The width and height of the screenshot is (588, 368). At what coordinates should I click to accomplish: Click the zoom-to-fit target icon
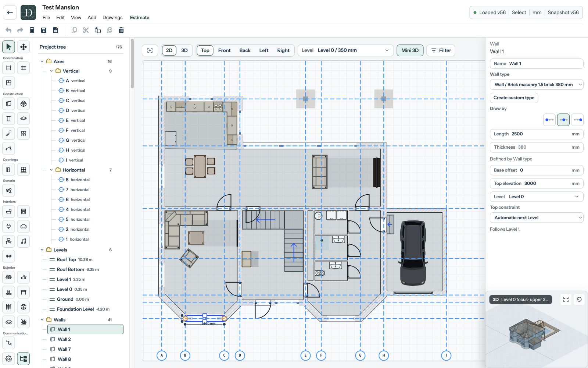coord(150,50)
